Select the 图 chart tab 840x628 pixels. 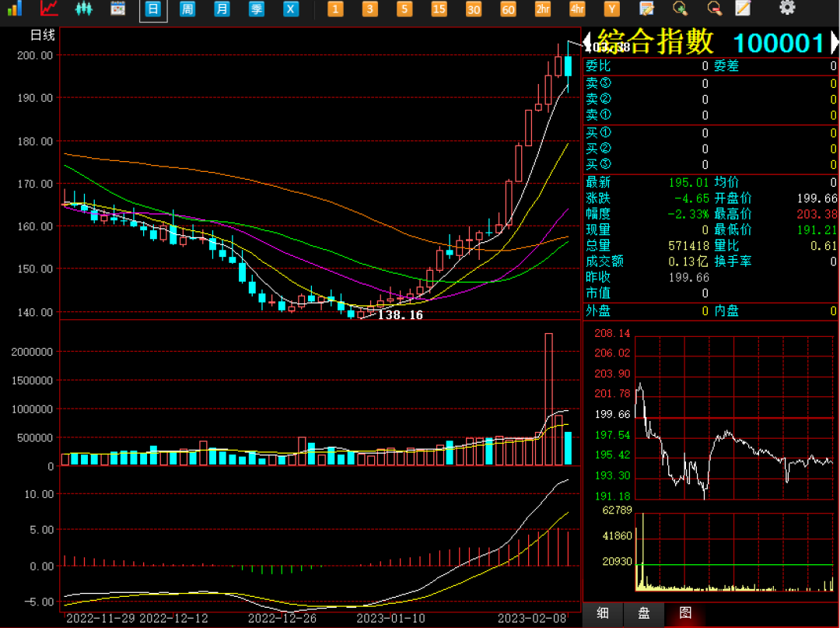click(x=685, y=612)
